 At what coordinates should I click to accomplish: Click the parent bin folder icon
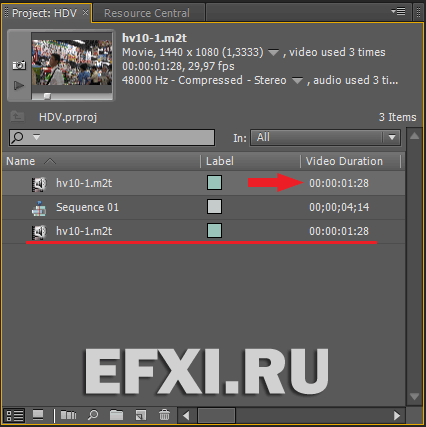click(x=17, y=116)
